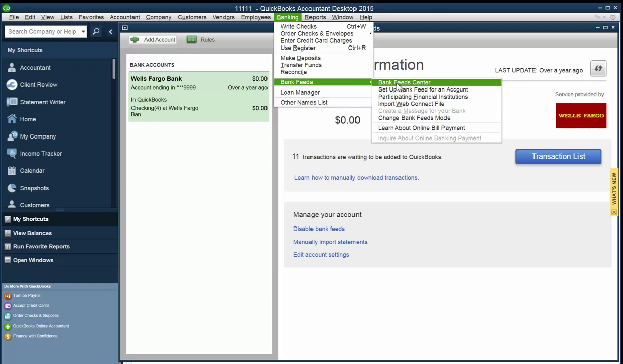Open Statement Writer shortcut icon

(x=12, y=102)
